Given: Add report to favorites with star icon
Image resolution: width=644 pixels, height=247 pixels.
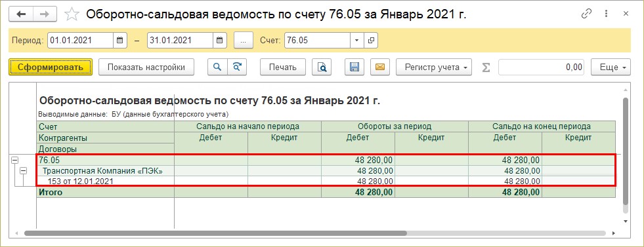Looking at the screenshot, I should (x=72, y=14).
